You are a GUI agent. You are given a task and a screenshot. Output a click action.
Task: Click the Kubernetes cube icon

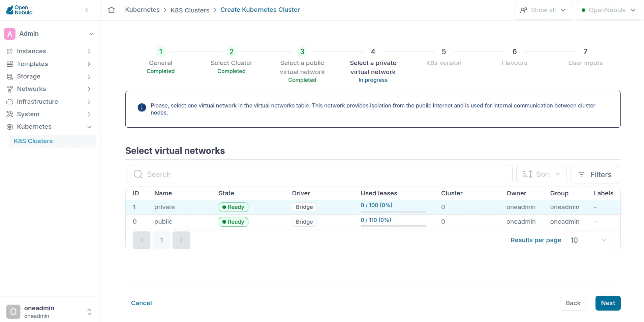click(x=10, y=127)
